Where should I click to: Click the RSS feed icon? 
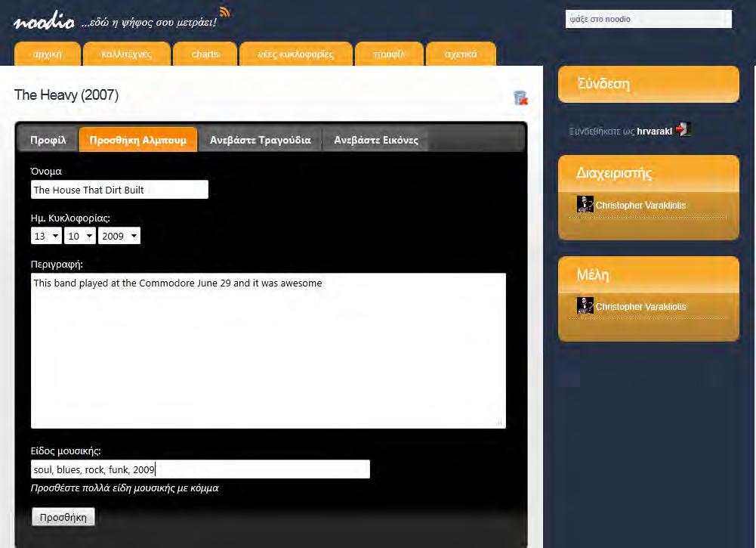(224, 11)
